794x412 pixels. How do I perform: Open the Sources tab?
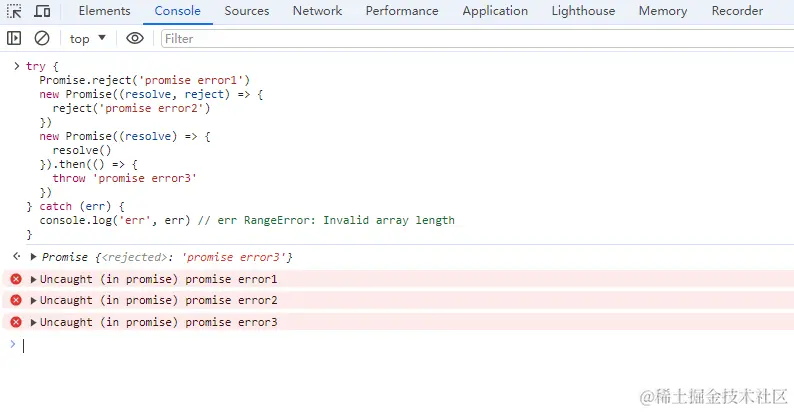[247, 11]
